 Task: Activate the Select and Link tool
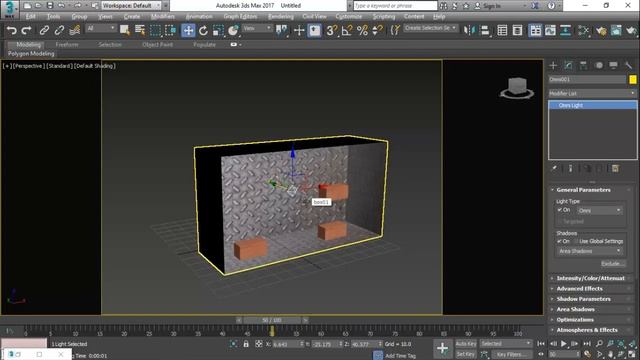44,30
